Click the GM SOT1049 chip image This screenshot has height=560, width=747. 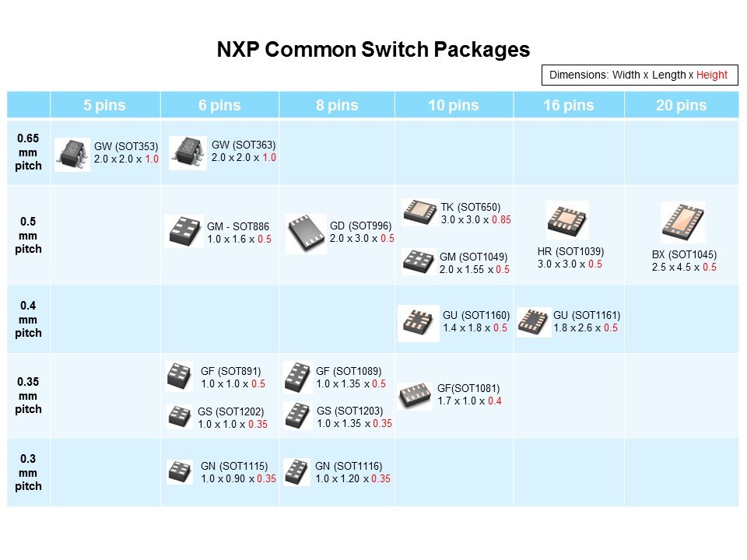(419, 262)
